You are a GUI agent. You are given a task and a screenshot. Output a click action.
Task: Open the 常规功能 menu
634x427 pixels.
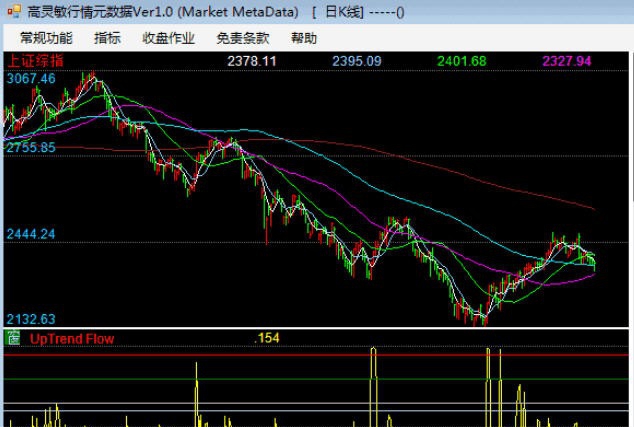(x=46, y=38)
